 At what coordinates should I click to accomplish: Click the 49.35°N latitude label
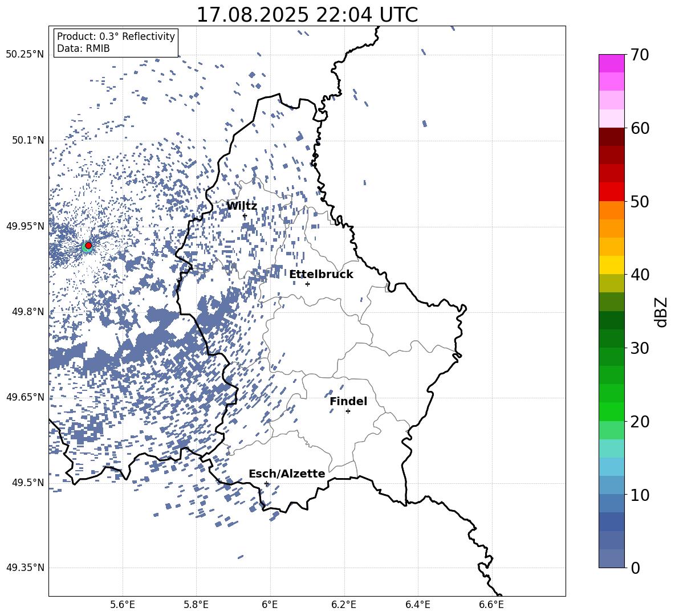point(25,568)
